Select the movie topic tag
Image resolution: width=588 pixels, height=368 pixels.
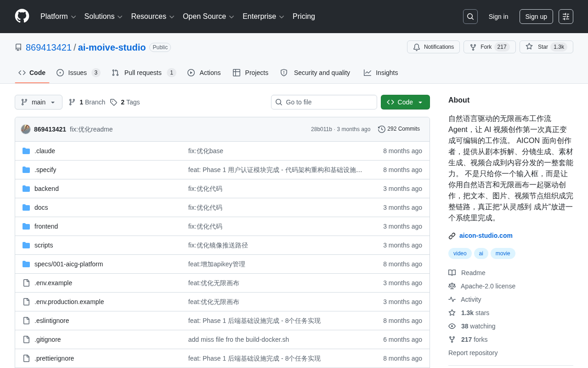(x=503, y=253)
